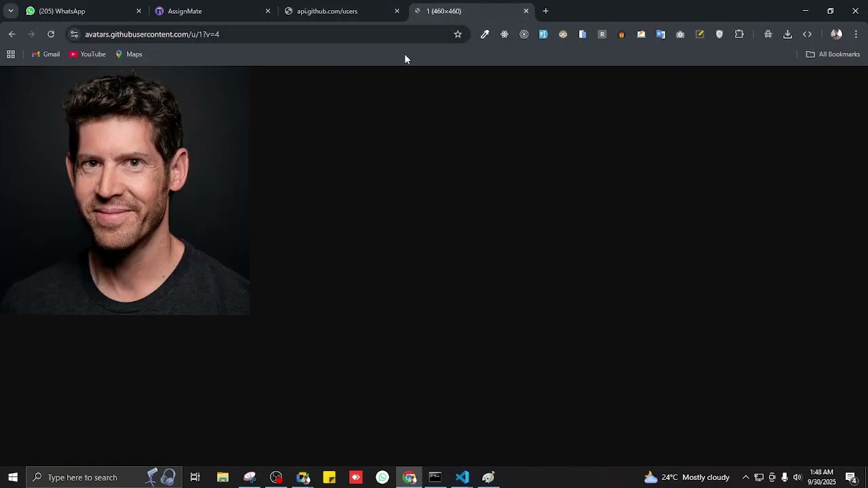Reload the current page
Screen dimensions: 868x488
51,34
